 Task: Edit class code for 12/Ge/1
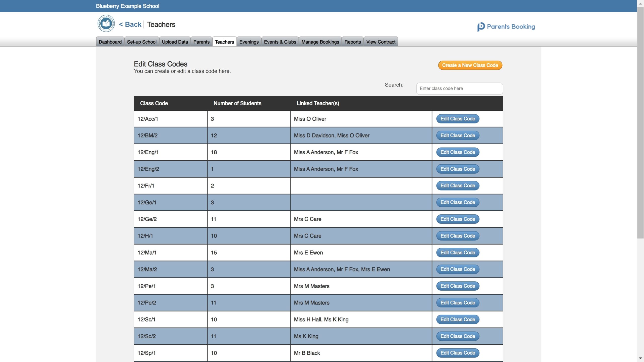coord(458,202)
